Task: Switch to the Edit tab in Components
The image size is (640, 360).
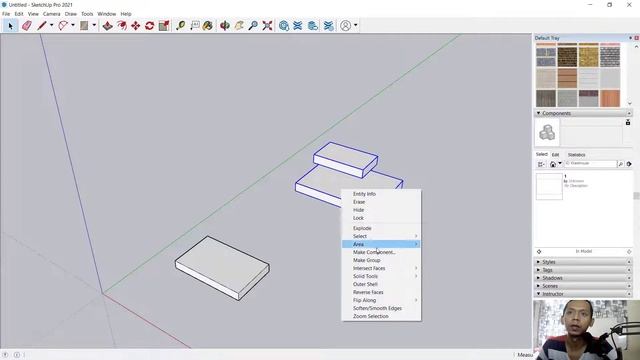Action: pos(555,155)
